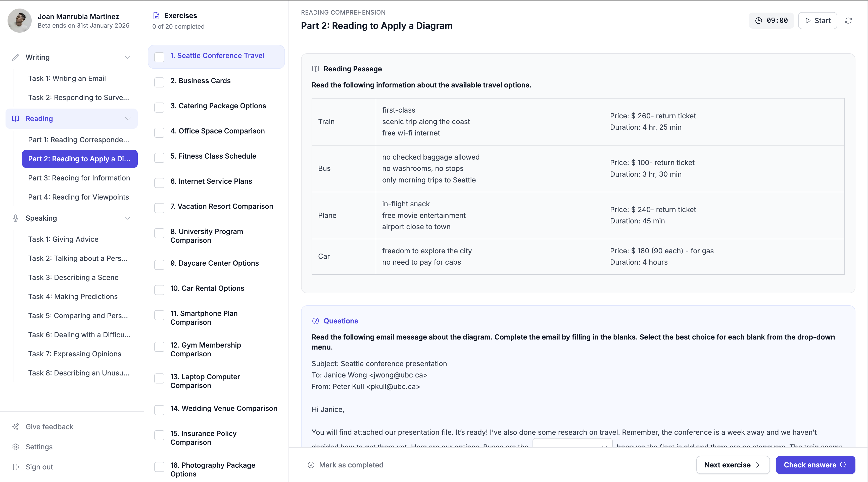Check the Seattle Conference Travel checkbox
The width and height of the screenshot is (868, 482).
(159, 57)
